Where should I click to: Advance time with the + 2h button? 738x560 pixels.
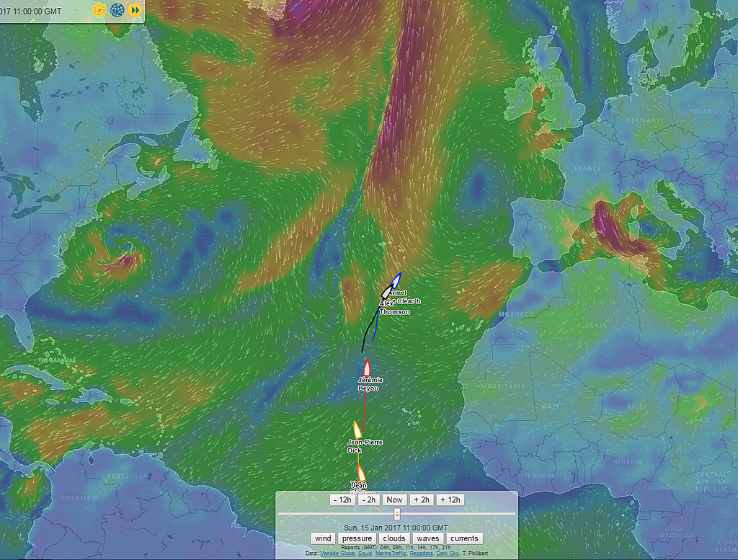click(x=421, y=499)
